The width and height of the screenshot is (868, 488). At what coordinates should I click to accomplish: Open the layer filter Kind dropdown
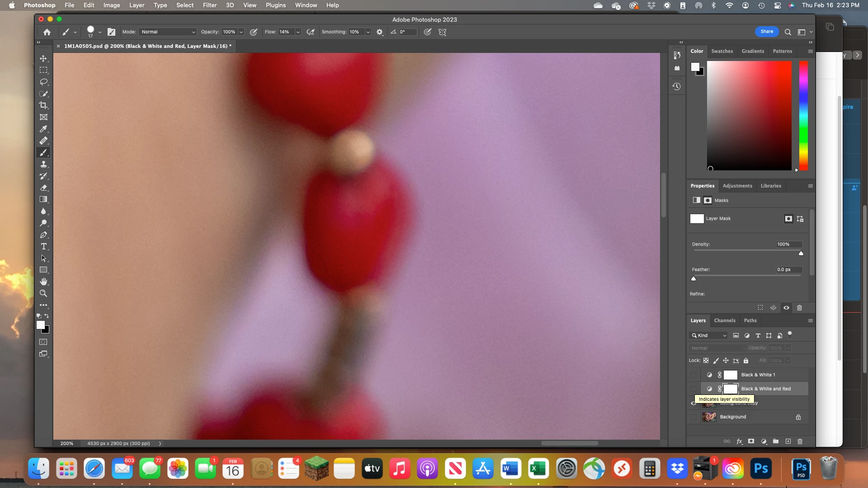coord(708,335)
